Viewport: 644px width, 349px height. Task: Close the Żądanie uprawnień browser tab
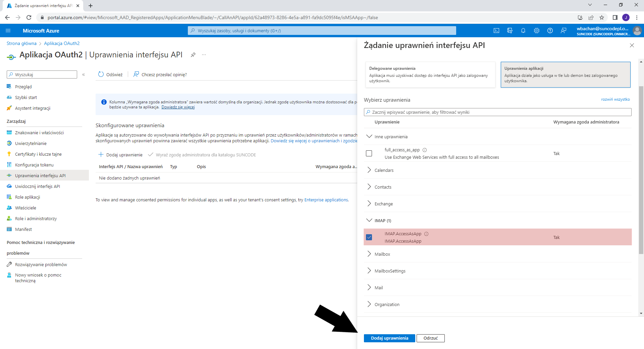[x=78, y=6]
